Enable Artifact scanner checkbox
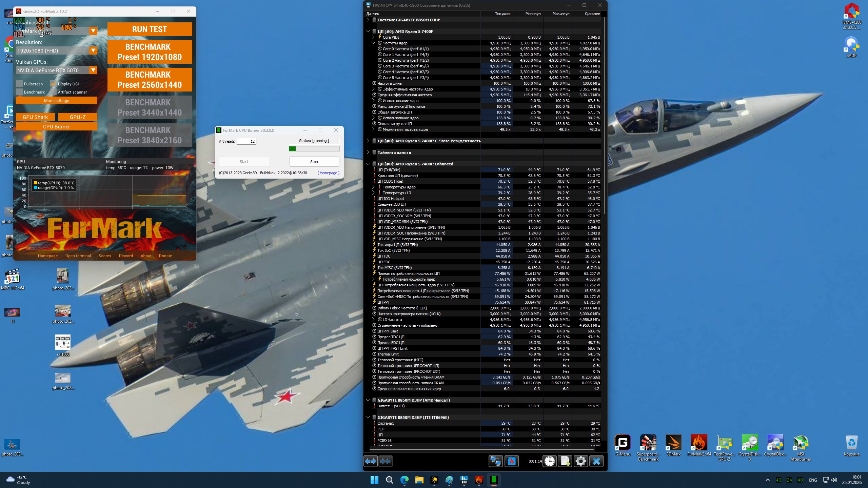 pyautogui.click(x=53, y=92)
